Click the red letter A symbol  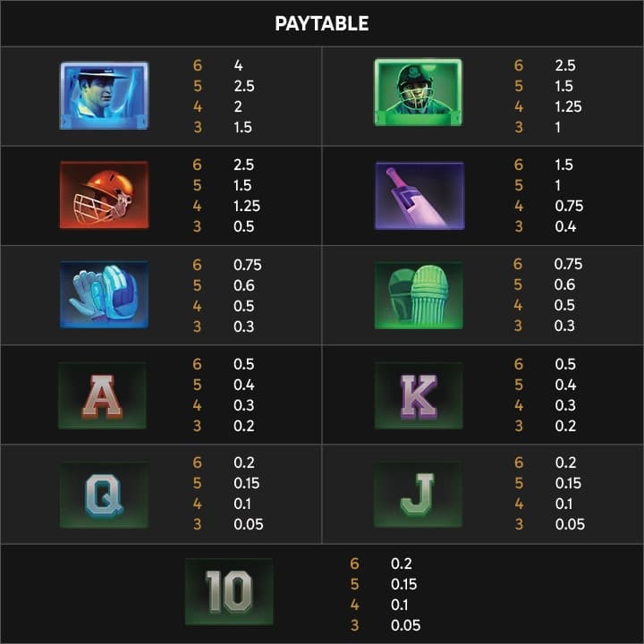102,395
